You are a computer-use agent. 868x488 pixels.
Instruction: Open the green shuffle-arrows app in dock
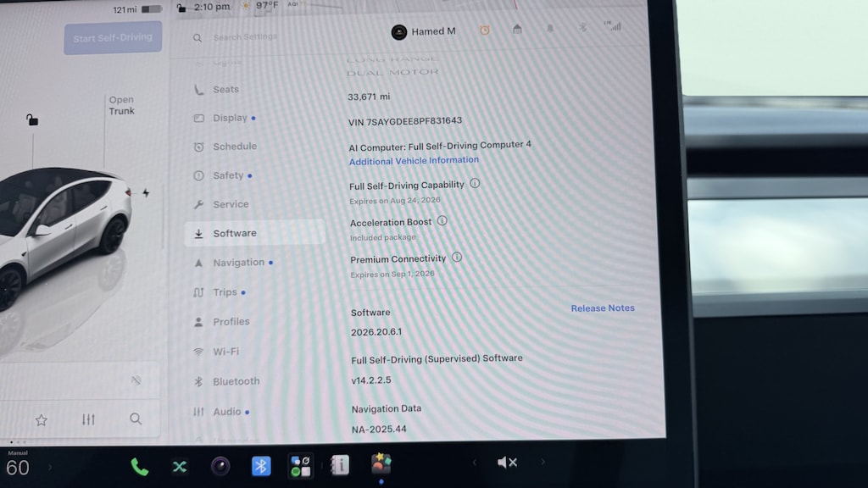coord(180,467)
